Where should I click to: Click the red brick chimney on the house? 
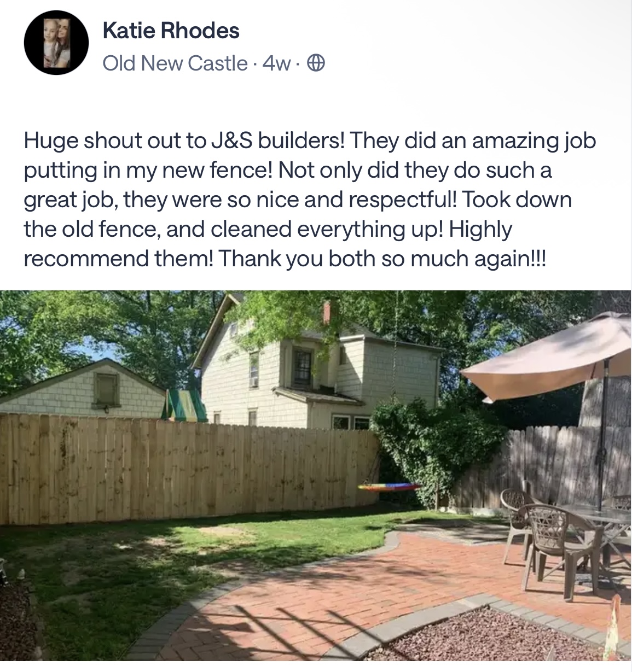pos(327,313)
